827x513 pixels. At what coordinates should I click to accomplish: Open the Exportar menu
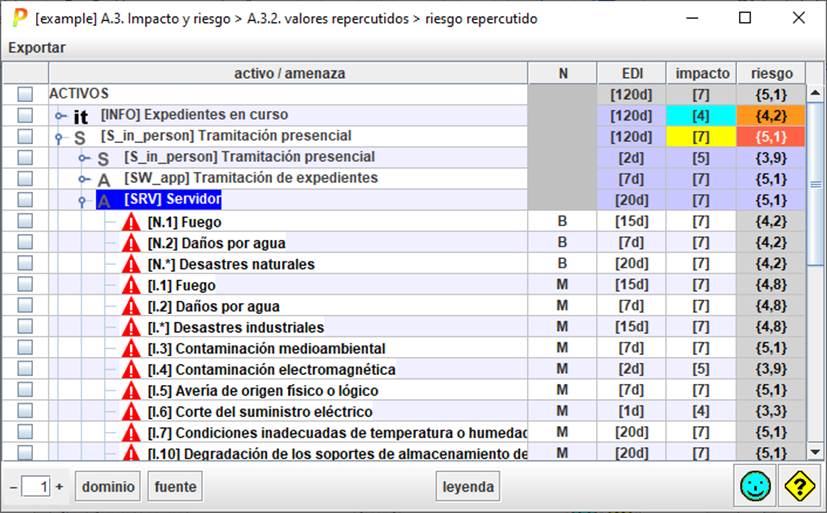coord(37,47)
